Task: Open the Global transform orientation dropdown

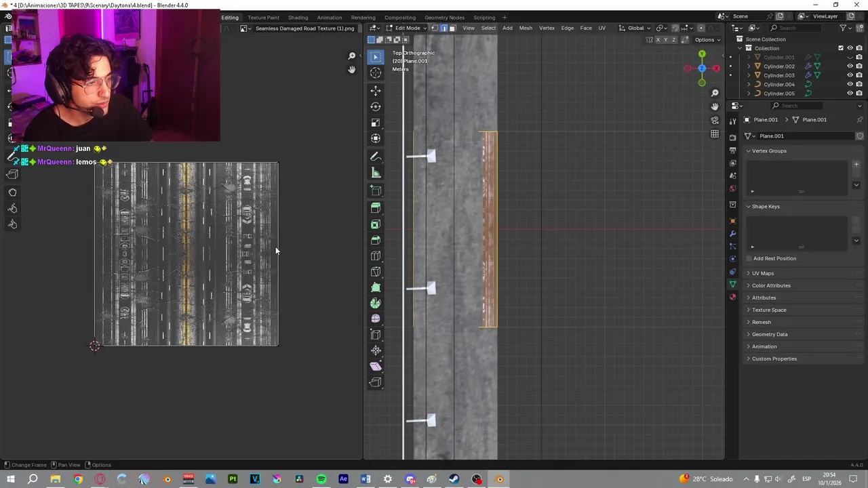Action: point(635,28)
